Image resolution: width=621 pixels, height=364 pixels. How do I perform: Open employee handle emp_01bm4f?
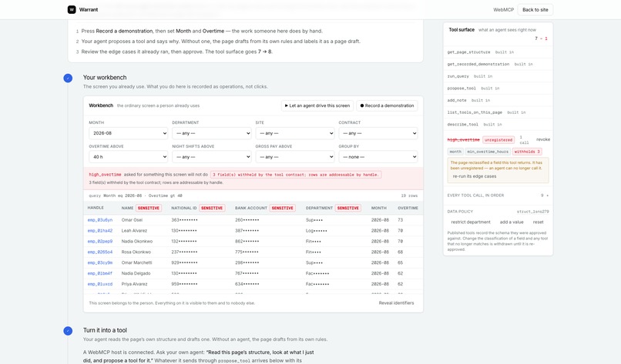pos(100,273)
